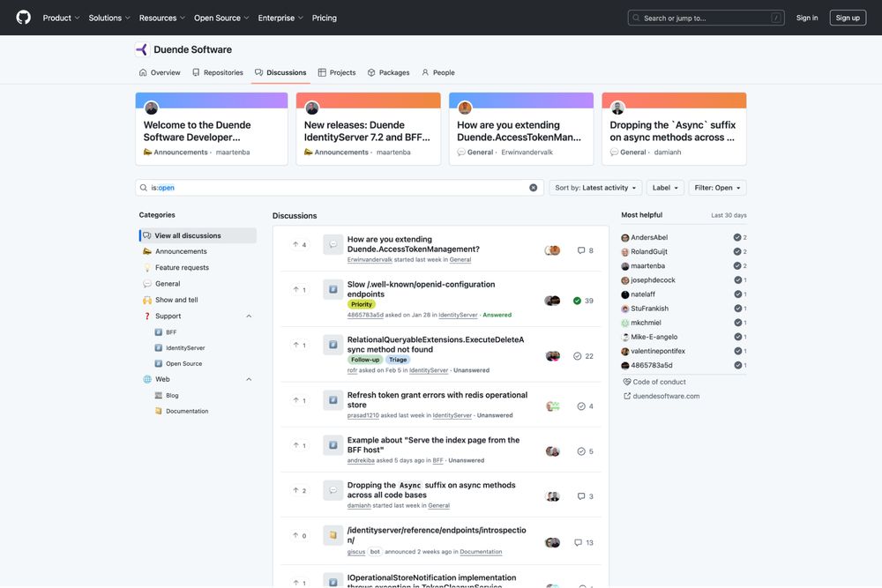Click the GitHub Octocat logo
The height and width of the screenshot is (588, 882).
coord(23,18)
